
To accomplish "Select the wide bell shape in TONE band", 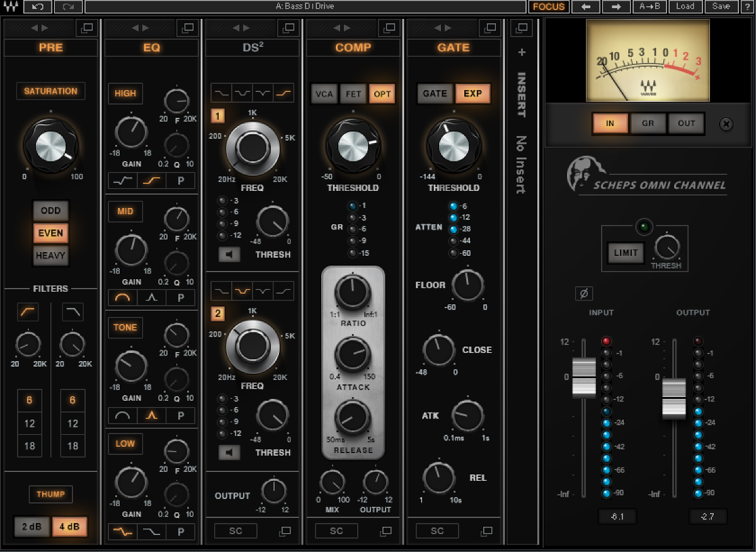I will click(123, 415).
